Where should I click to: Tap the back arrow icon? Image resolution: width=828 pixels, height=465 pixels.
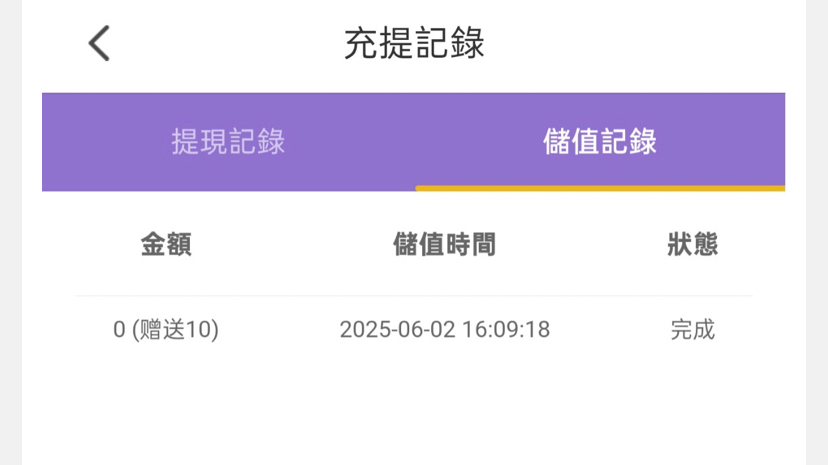pyautogui.click(x=99, y=44)
